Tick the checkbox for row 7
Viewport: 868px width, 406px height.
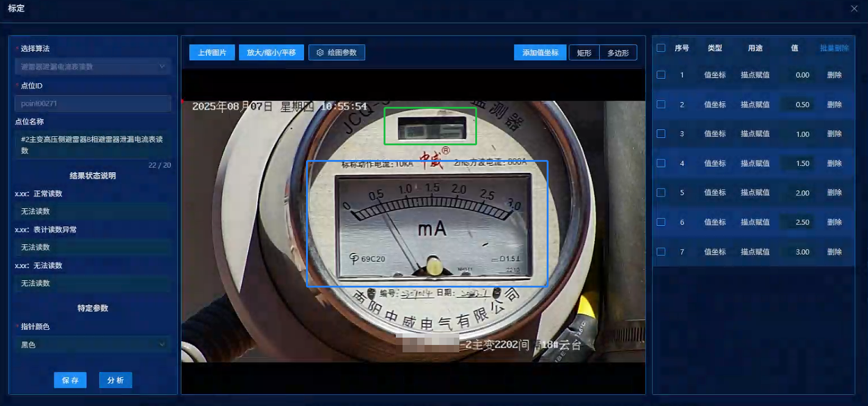coord(661,252)
